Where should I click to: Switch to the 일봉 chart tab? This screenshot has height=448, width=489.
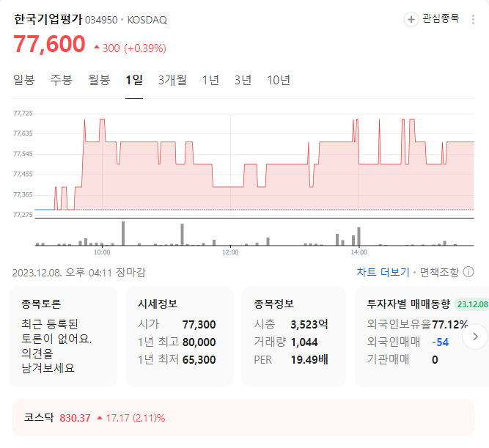[x=24, y=80]
